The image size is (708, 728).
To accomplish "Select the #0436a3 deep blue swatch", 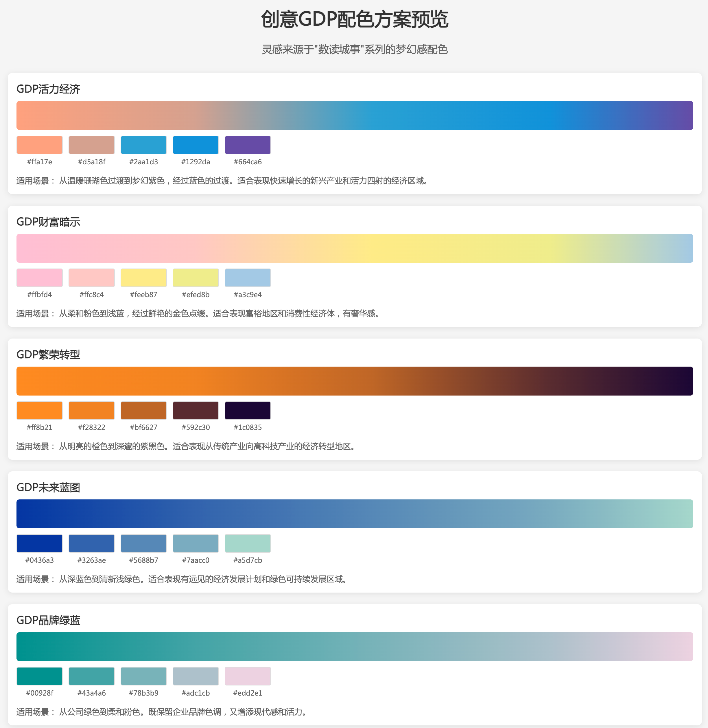I will (39, 543).
